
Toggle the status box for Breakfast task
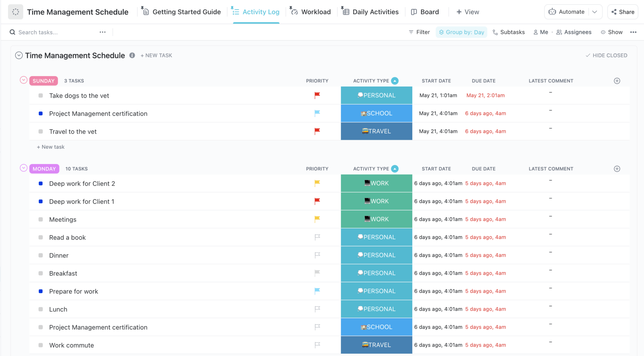click(x=41, y=273)
